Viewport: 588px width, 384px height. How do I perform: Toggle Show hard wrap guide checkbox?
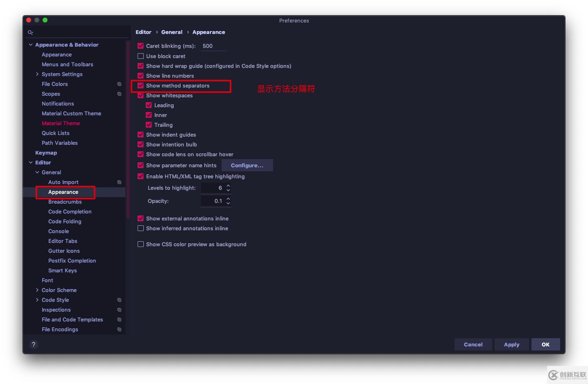(x=140, y=66)
